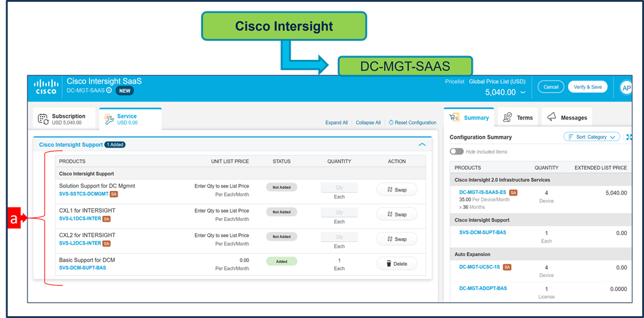Click 'Cisco Intersight Support' section title
The height and width of the screenshot is (318, 644).
click(x=71, y=144)
